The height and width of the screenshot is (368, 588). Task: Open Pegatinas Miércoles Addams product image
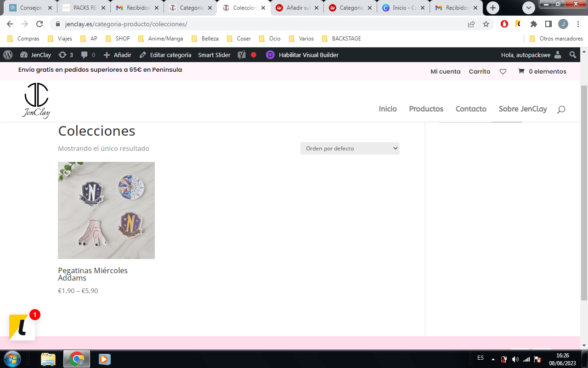(106, 210)
